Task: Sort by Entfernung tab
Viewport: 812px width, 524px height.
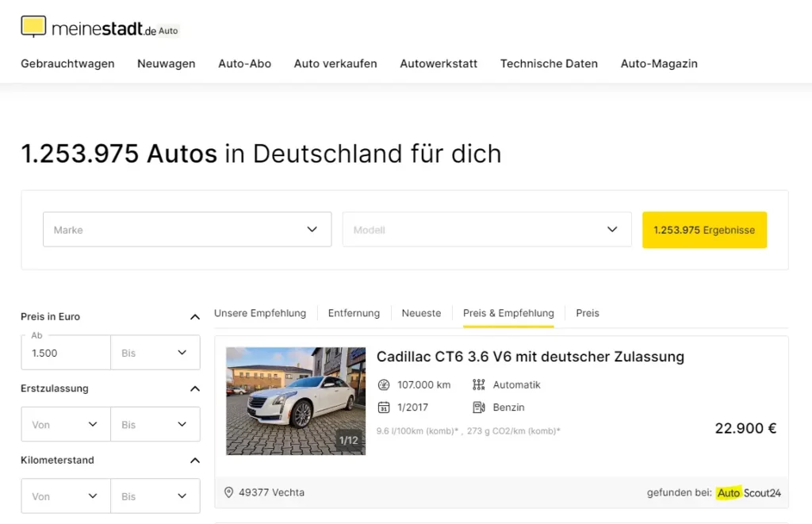Action: click(354, 313)
